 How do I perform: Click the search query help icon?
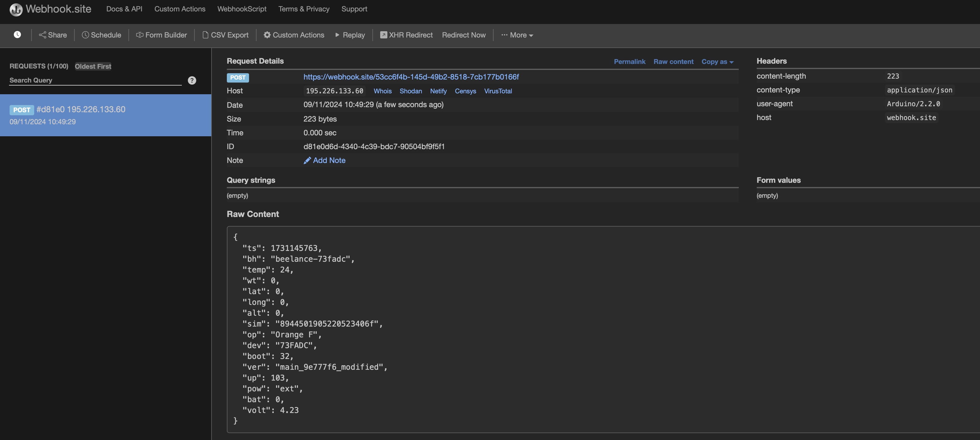point(192,80)
